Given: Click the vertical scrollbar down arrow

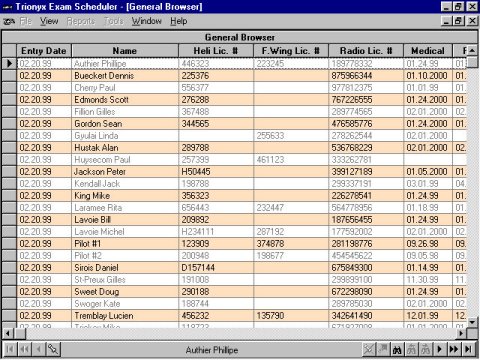Looking at the screenshot, I should click(x=472, y=322).
